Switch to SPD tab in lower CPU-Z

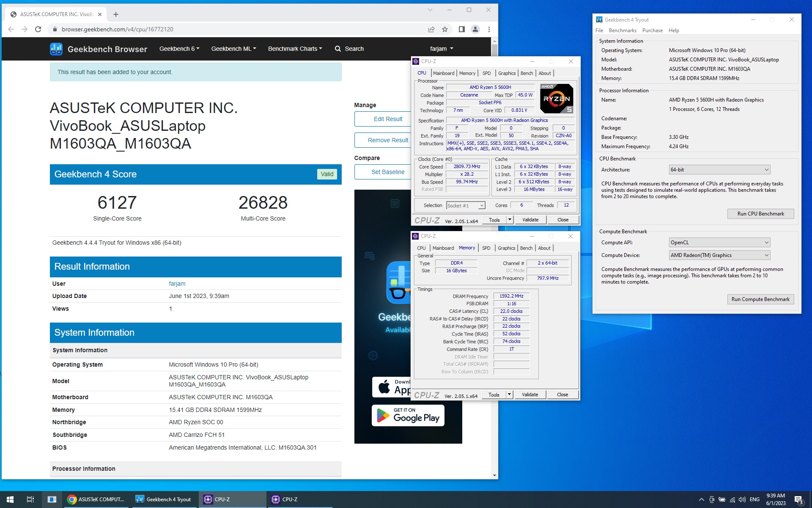tap(486, 248)
